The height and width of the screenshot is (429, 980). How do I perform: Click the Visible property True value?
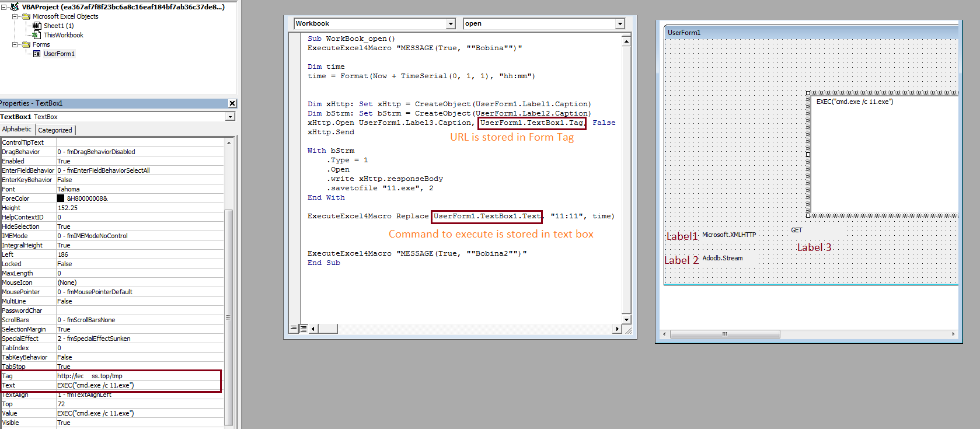(x=139, y=423)
